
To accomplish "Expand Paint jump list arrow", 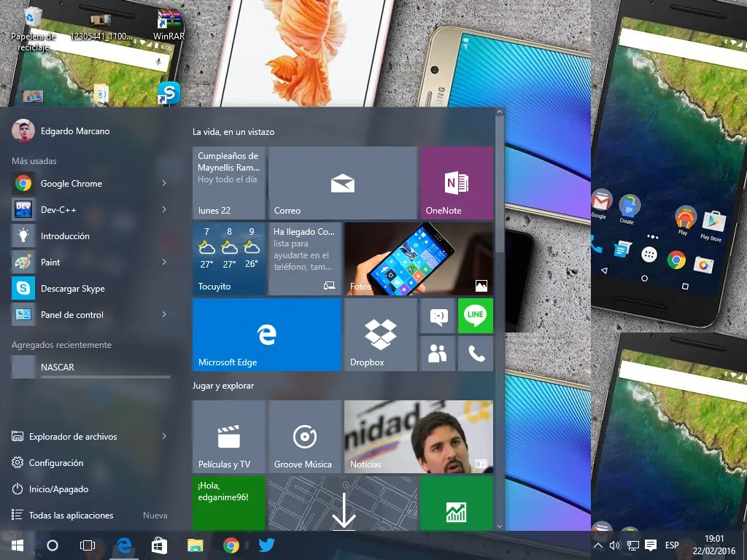I will pyautogui.click(x=164, y=262).
